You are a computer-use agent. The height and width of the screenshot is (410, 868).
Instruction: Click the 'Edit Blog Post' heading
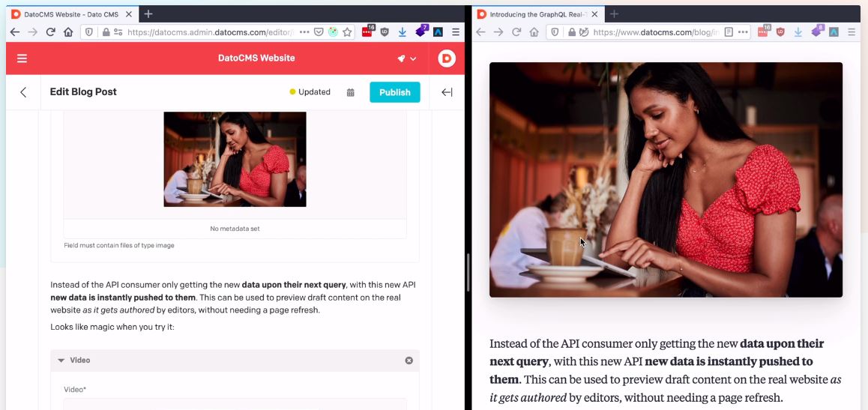83,92
